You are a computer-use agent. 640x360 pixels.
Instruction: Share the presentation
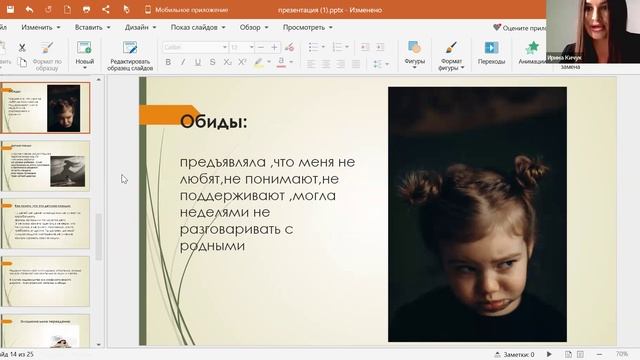(106, 9)
